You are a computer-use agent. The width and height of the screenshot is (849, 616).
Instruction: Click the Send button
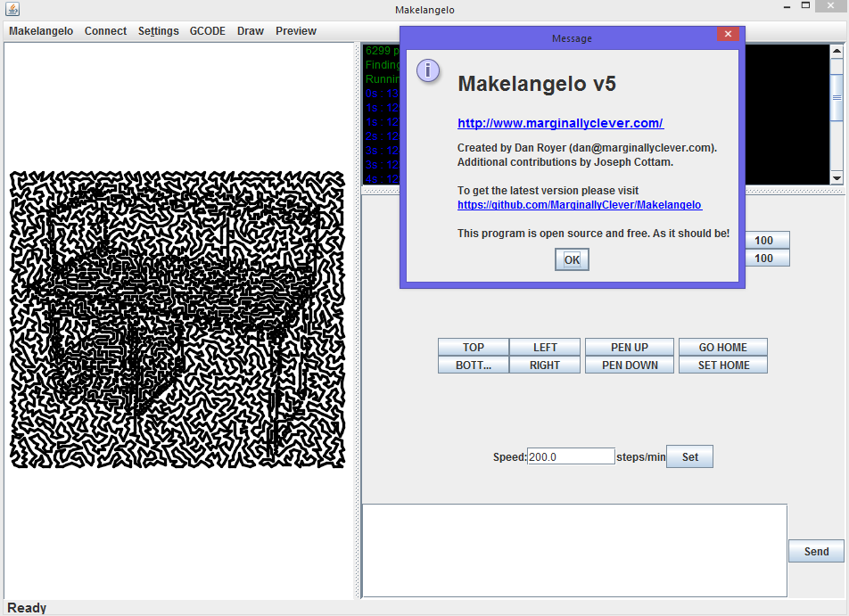coord(816,551)
